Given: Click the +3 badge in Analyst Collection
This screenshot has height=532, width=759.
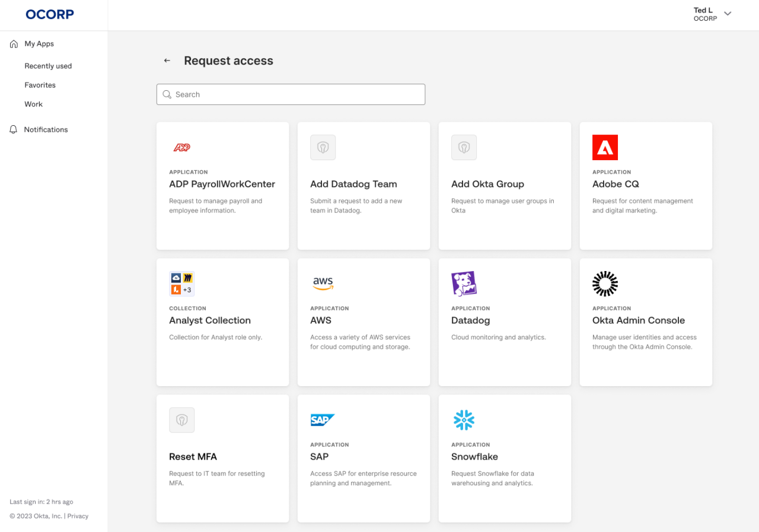Looking at the screenshot, I should 187,290.
